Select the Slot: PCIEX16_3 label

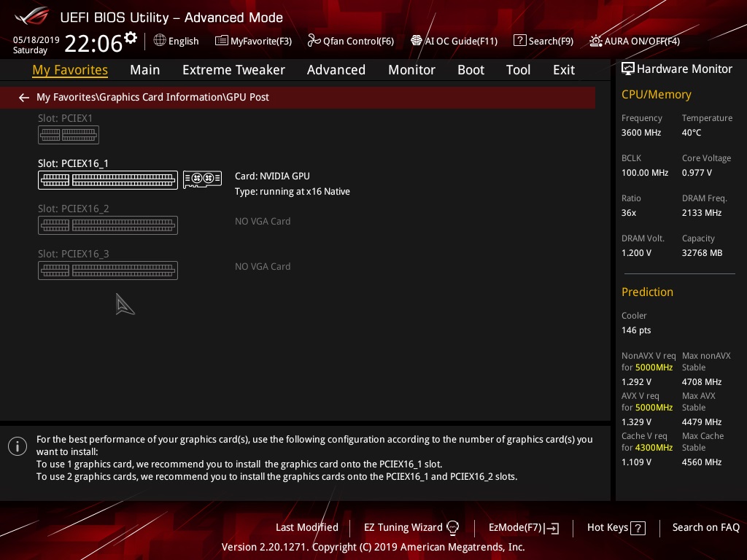point(74,254)
